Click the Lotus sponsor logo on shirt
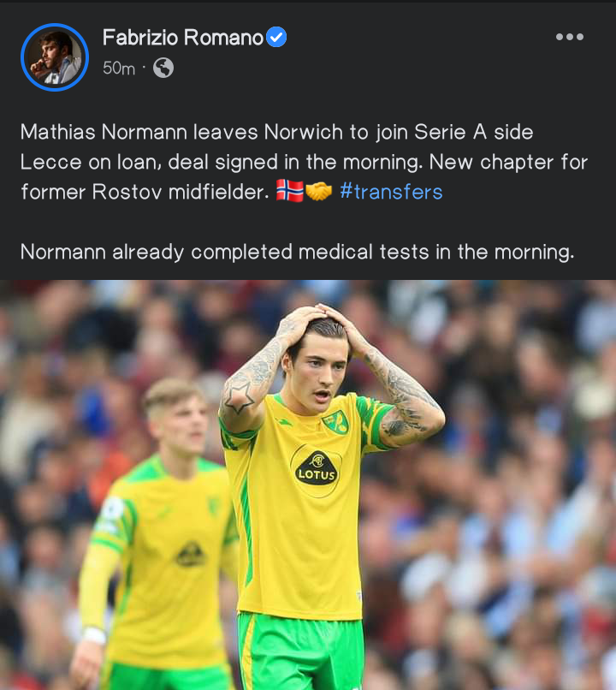Screen dimensions: 616x690 point(317,469)
